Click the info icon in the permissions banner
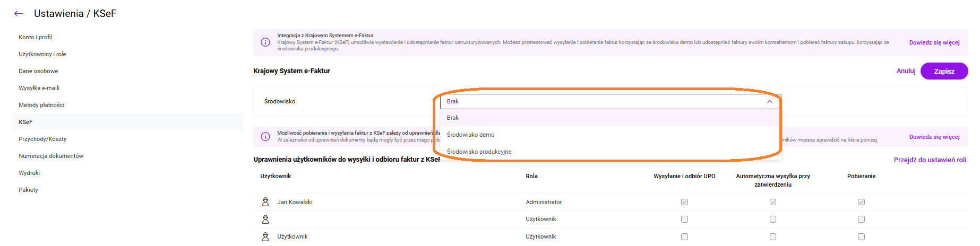 [x=265, y=137]
